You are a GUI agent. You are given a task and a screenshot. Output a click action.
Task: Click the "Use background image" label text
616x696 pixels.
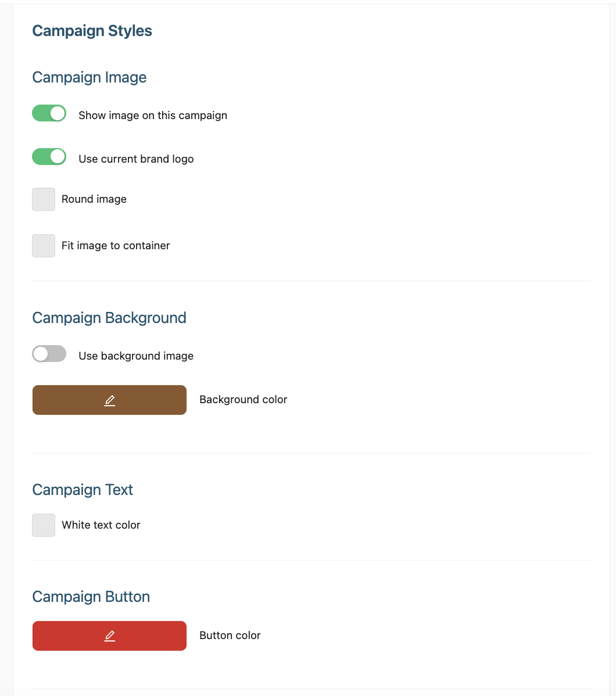coord(136,356)
